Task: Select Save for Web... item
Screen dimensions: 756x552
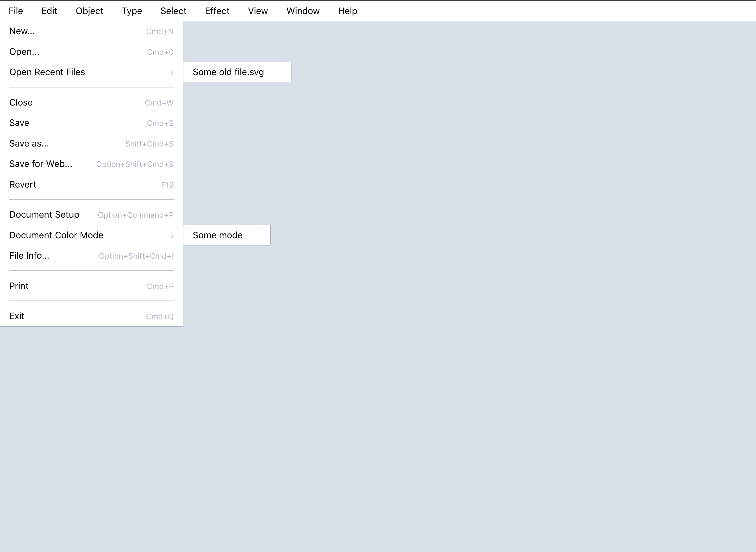Action: (x=40, y=164)
